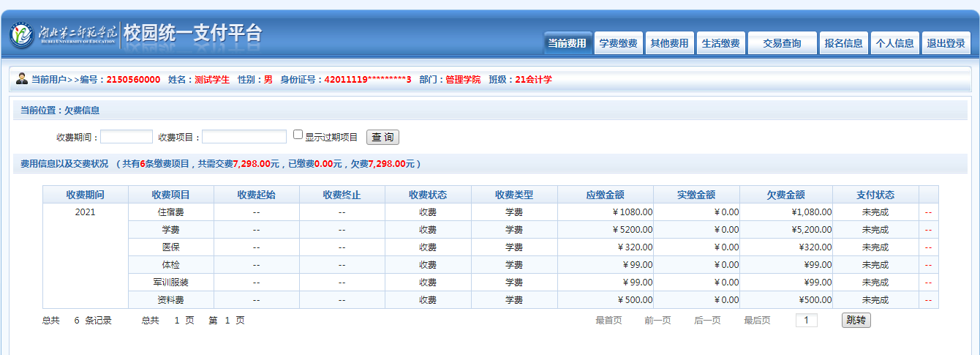This screenshot has height=355, width=980.
Task: Enable the 显示过期项目 checkbox
Action: coord(298,135)
